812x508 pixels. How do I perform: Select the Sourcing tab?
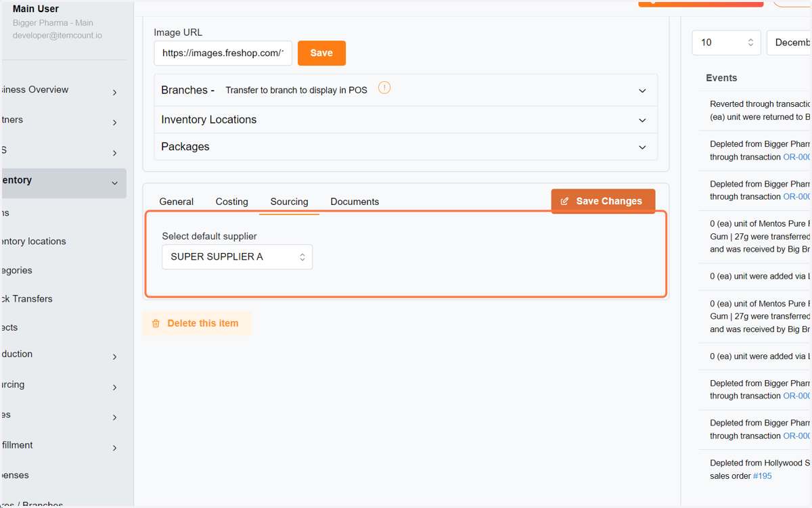[289, 202]
